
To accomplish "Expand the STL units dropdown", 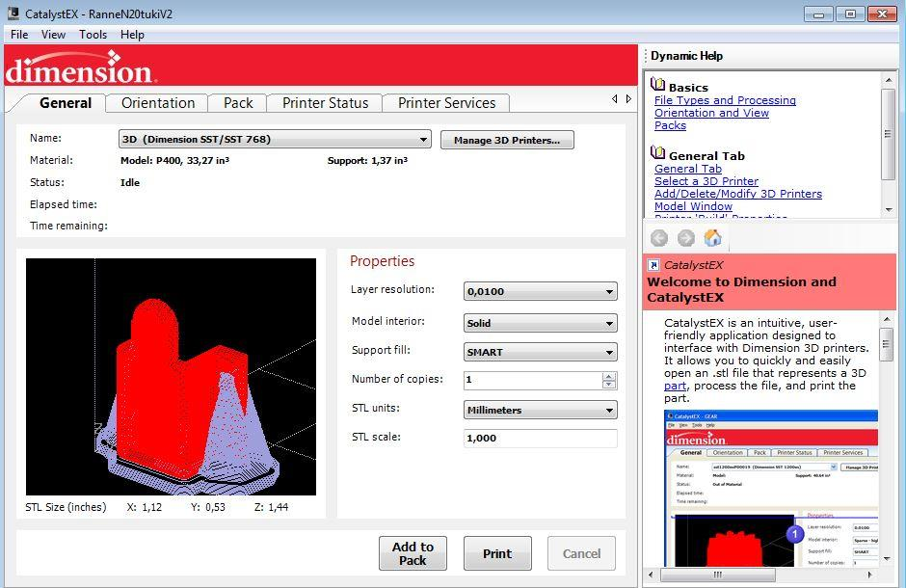I will click(541, 410).
